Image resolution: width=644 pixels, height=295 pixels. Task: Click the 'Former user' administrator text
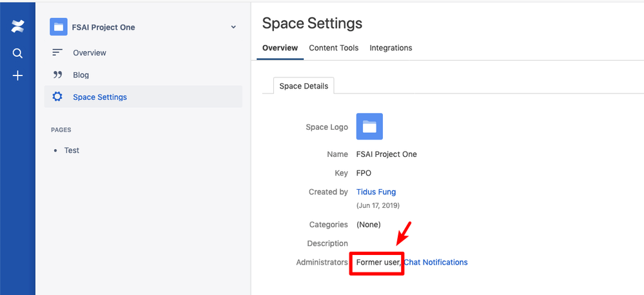tap(378, 262)
